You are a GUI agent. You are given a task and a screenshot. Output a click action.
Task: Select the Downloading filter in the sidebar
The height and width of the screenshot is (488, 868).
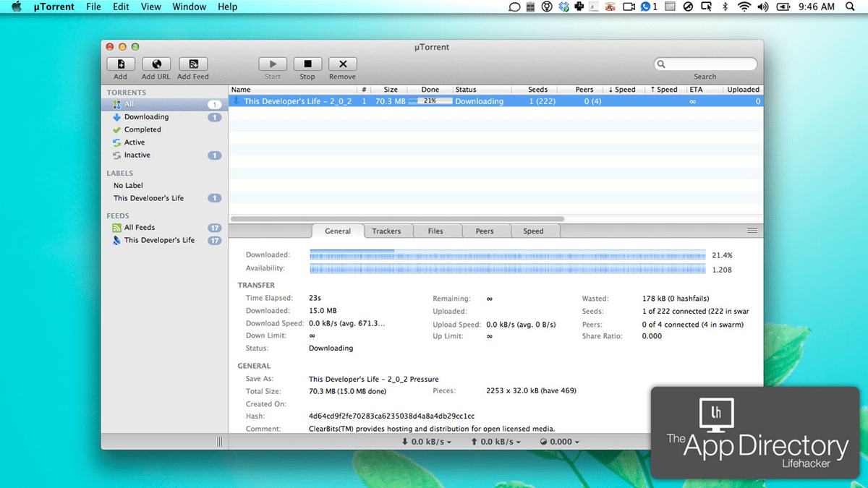click(147, 116)
